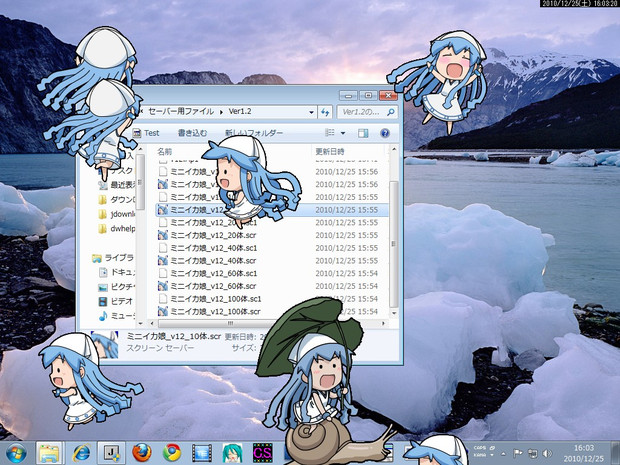Open the dwhelper folder in sidebar
The width and height of the screenshot is (620, 465).
click(117, 229)
